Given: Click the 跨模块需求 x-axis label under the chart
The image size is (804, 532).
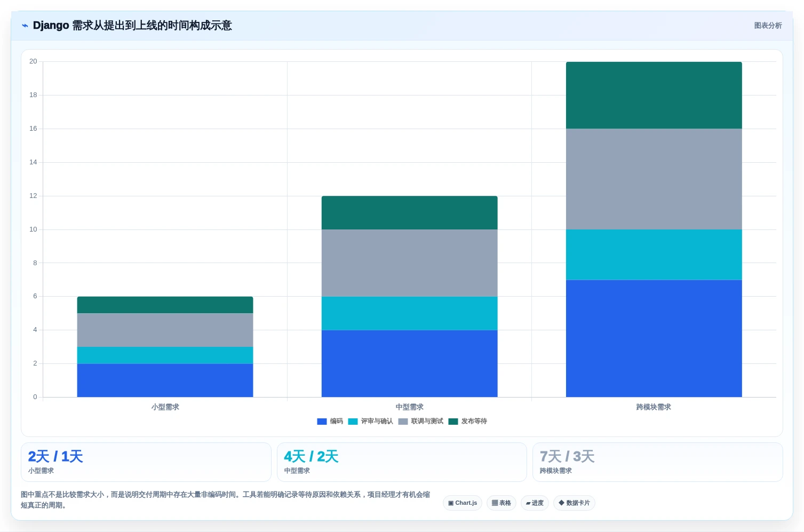Looking at the screenshot, I should [654, 407].
